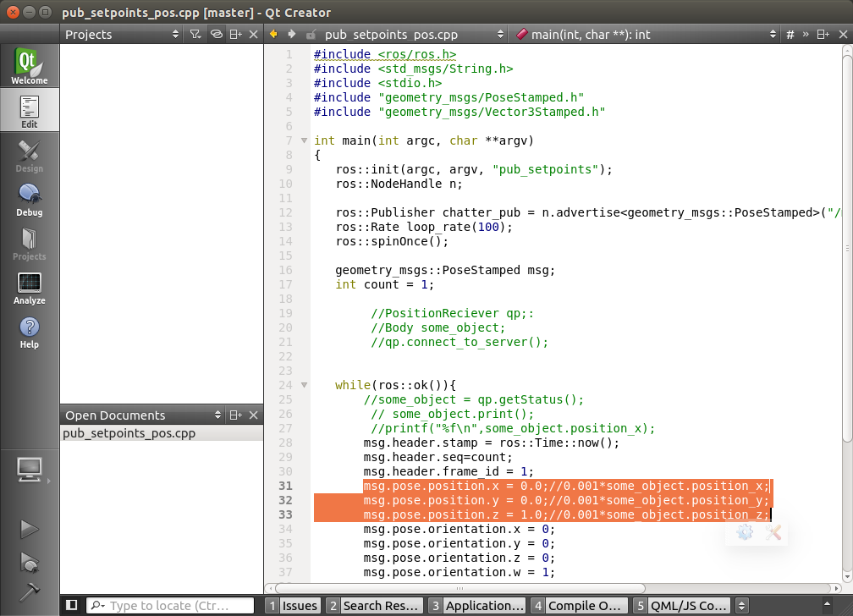Click the filter tree icon in Projects panel
This screenshot has height=616, width=853.
pyautogui.click(x=195, y=35)
